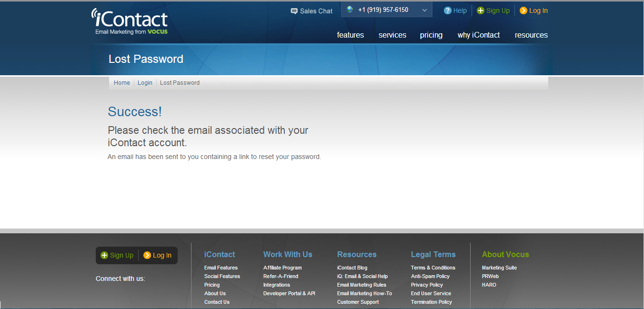Open the Affiliate Program link

(282, 268)
